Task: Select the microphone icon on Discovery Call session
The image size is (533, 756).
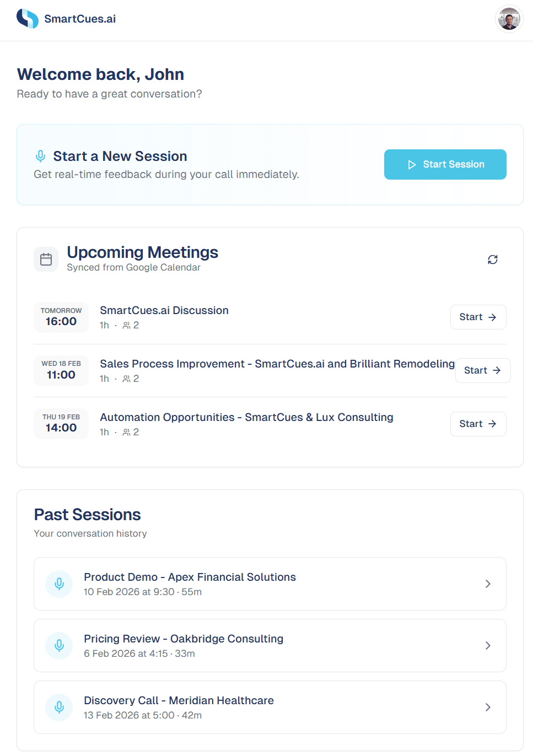Action: pos(59,707)
